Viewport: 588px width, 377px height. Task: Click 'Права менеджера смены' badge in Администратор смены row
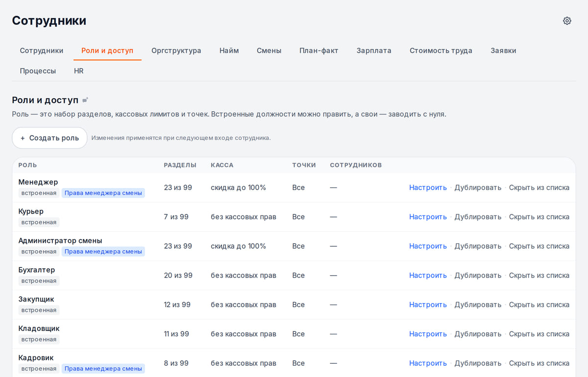(x=103, y=252)
